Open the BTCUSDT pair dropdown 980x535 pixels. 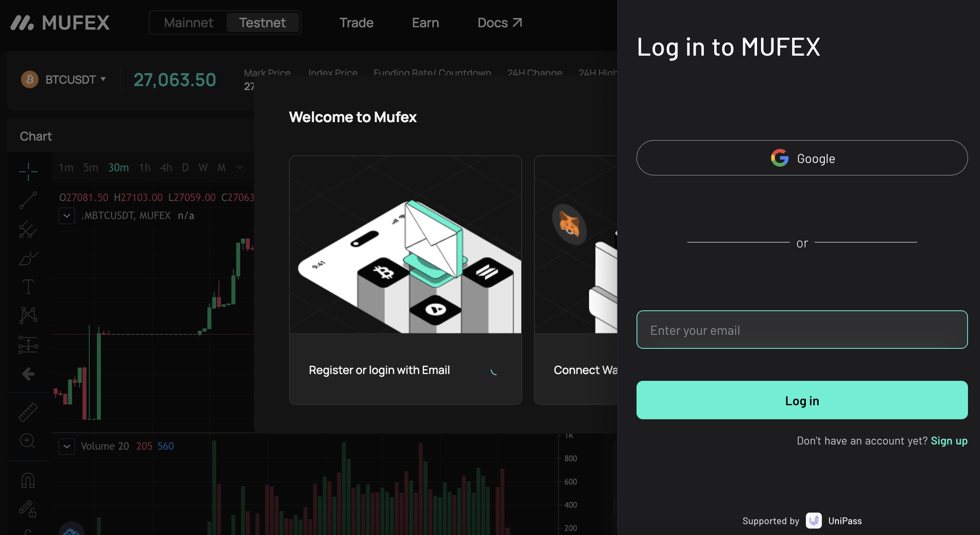coord(75,79)
